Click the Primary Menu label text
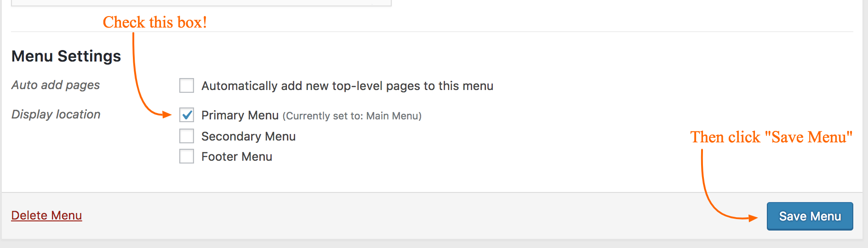The width and height of the screenshot is (868, 248). point(240,115)
